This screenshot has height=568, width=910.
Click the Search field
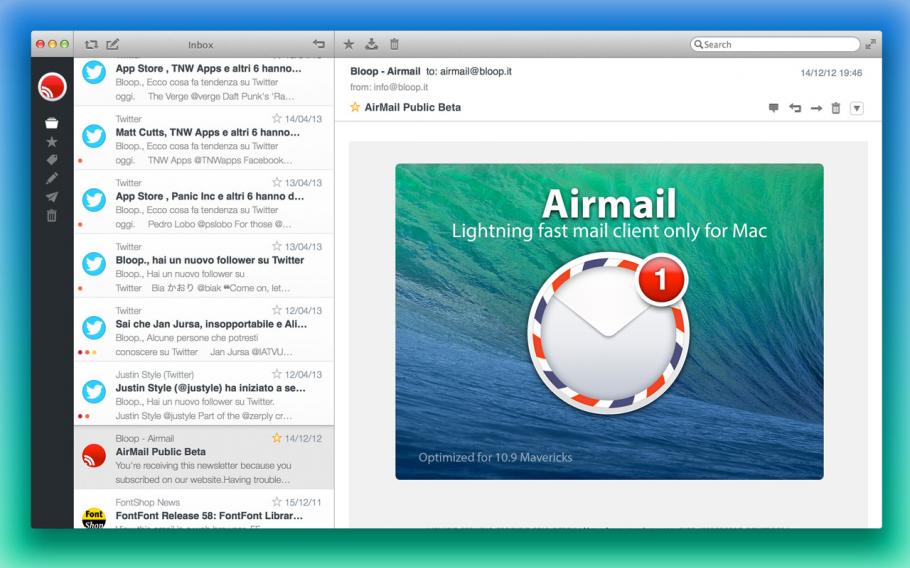pyautogui.click(x=777, y=45)
